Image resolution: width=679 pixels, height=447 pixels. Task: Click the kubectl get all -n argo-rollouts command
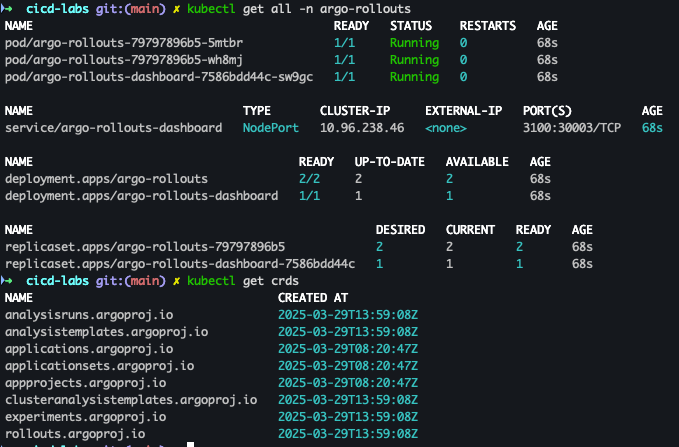click(299, 9)
